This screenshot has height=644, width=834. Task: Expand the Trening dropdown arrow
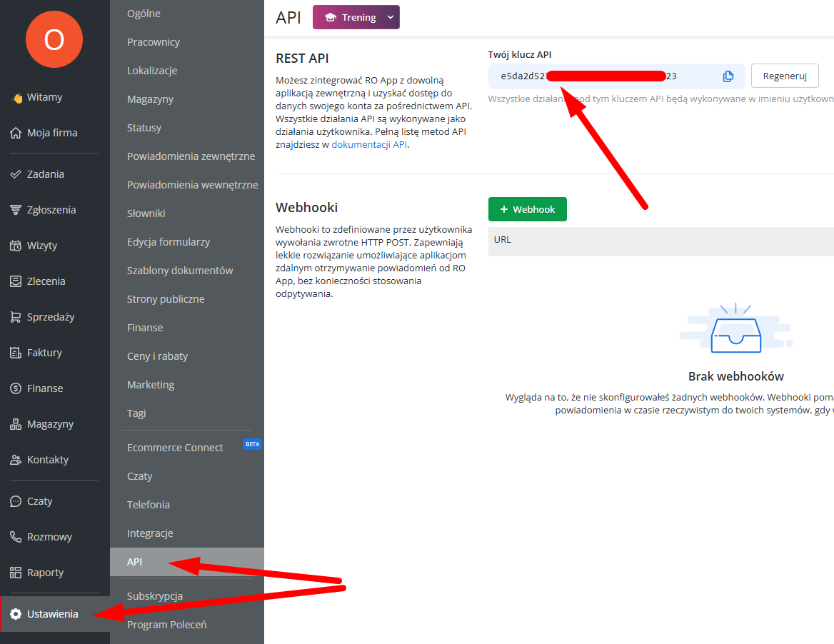click(390, 17)
